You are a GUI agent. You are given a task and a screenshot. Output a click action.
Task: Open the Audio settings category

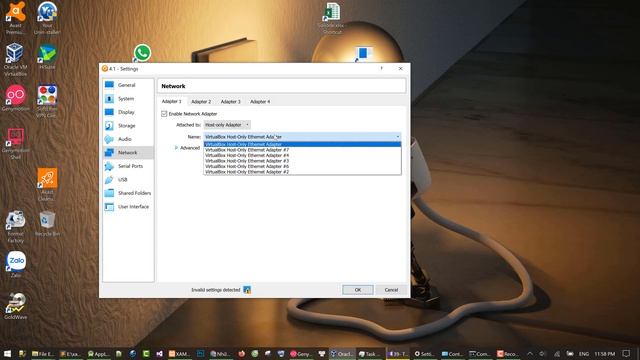pyautogui.click(x=128, y=139)
